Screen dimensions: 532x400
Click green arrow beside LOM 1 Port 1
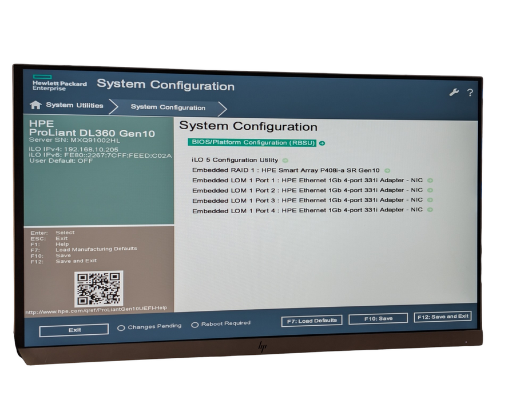click(x=430, y=181)
